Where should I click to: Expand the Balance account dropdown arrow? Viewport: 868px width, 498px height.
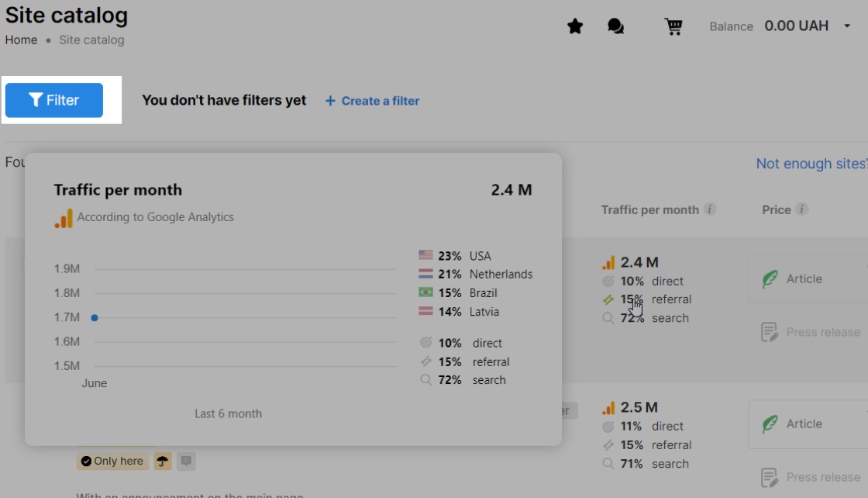coord(847,26)
